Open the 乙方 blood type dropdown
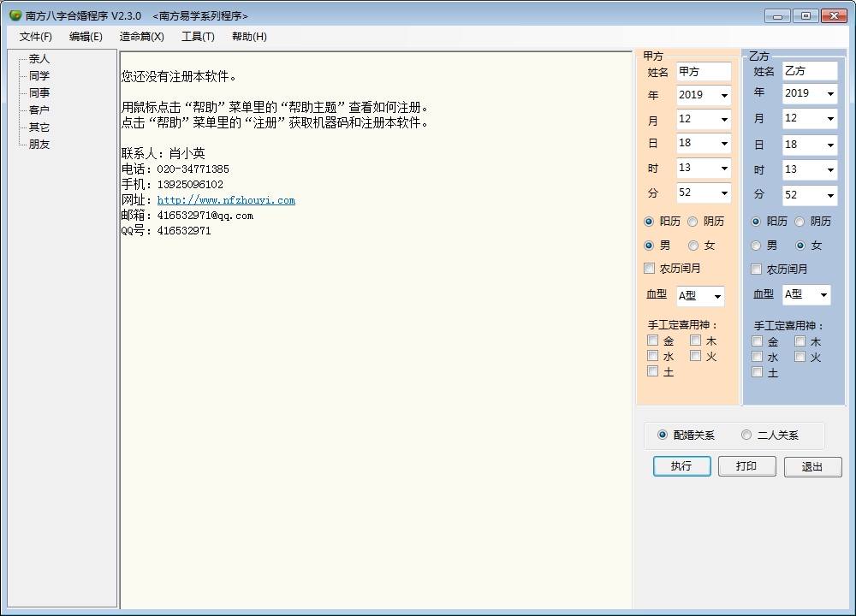 click(x=823, y=295)
